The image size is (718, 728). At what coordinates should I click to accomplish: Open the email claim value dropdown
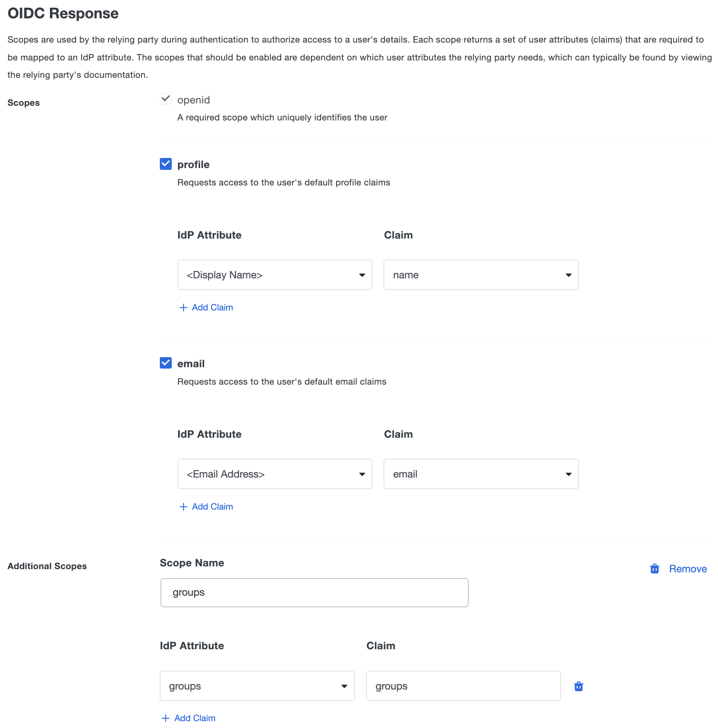[480, 474]
